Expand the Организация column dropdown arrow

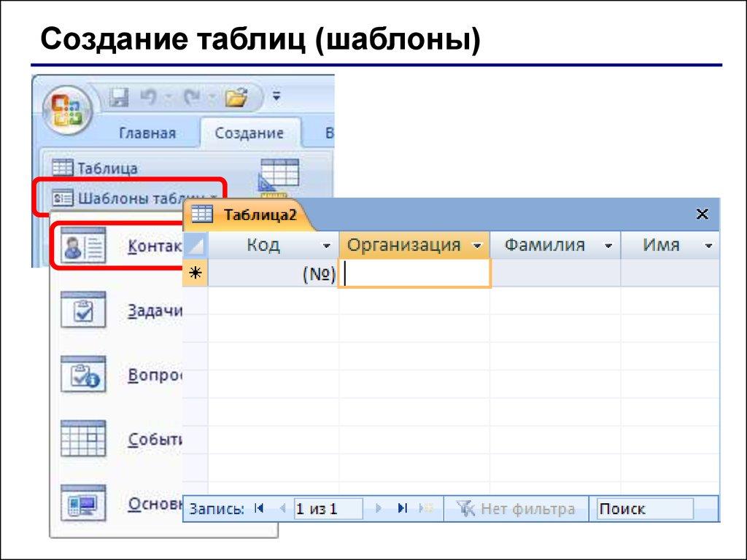click(x=478, y=246)
